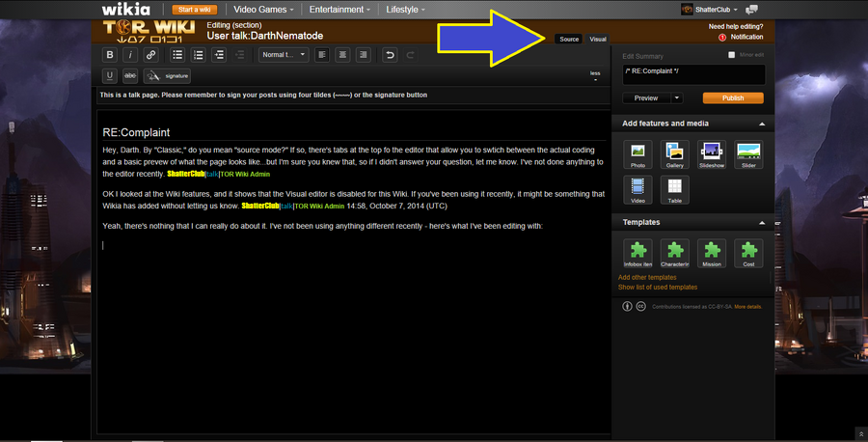Align text left

tap(322, 55)
